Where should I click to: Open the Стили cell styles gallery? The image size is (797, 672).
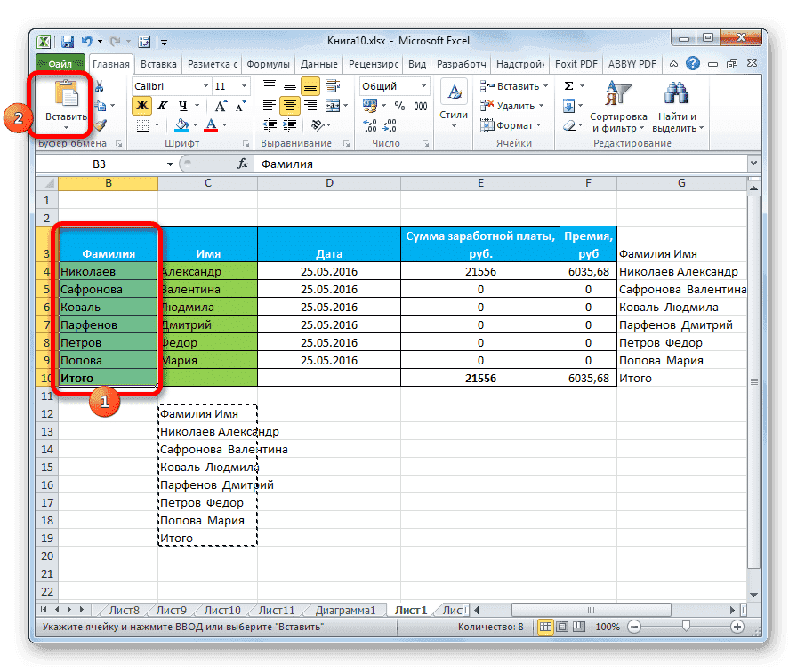coord(453,102)
